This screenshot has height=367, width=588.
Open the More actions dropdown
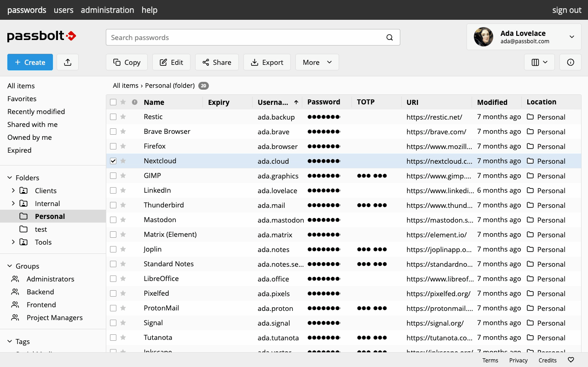tap(317, 63)
